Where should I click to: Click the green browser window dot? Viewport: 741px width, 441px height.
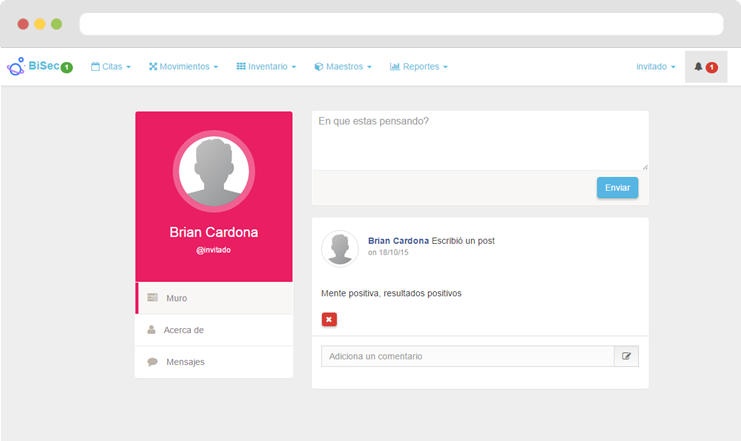pos(56,24)
